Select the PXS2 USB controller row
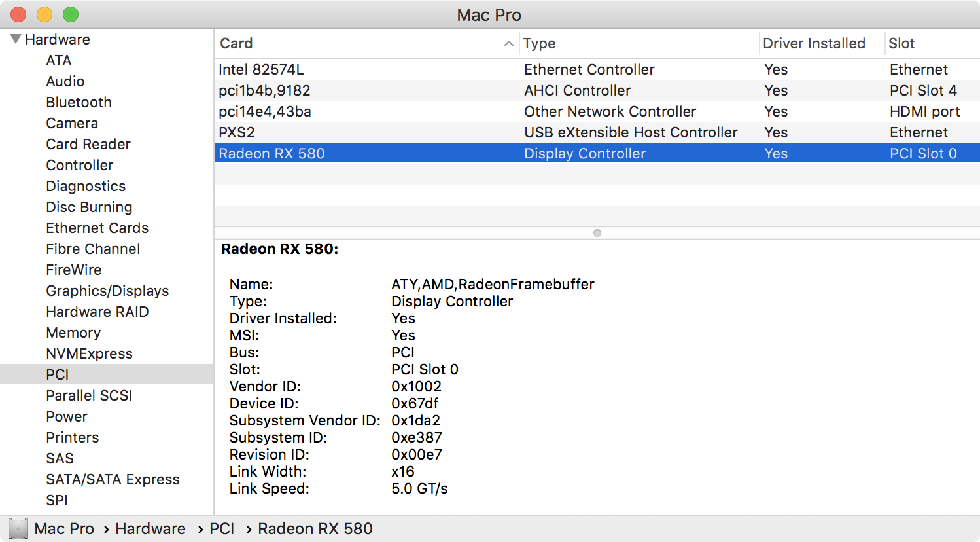 (x=237, y=132)
